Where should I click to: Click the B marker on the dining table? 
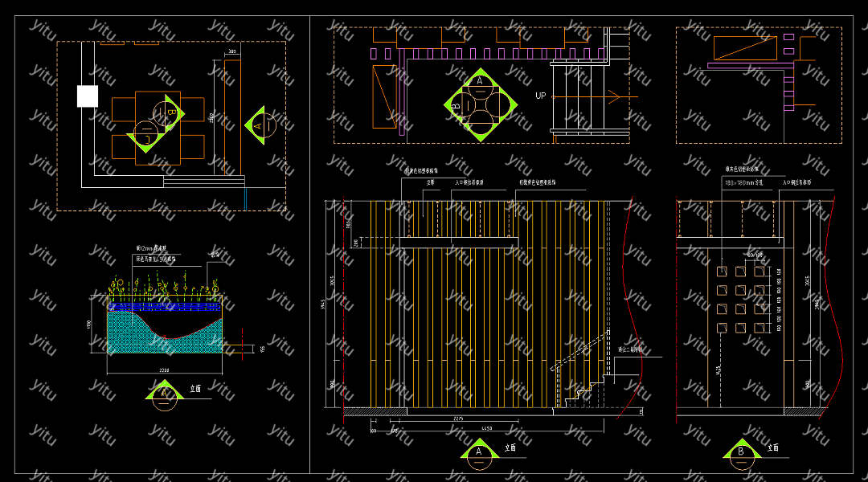tap(170, 112)
